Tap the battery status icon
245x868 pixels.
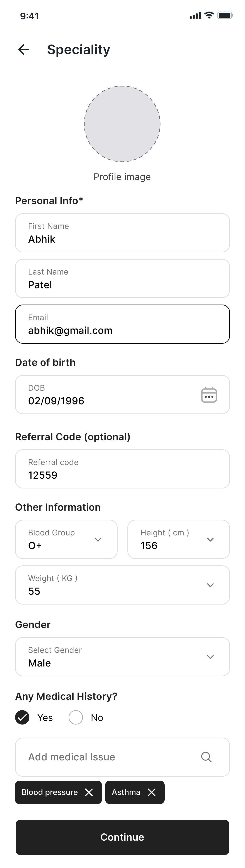[x=225, y=15]
